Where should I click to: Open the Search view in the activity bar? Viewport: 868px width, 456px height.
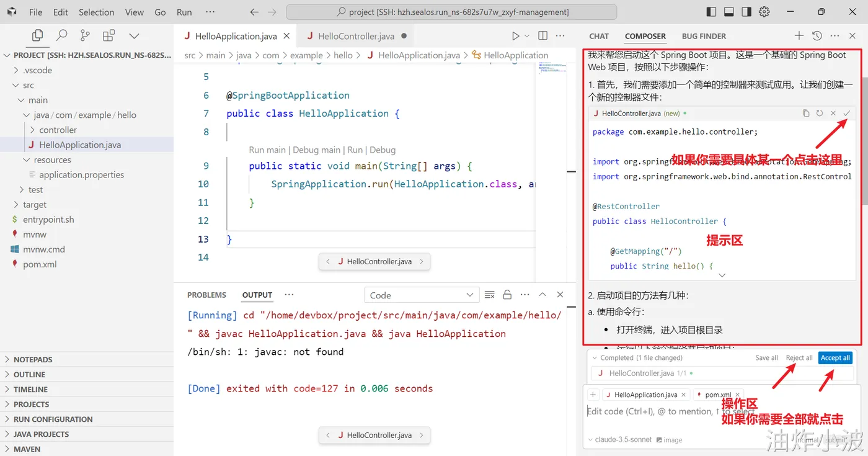pos(61,36)
